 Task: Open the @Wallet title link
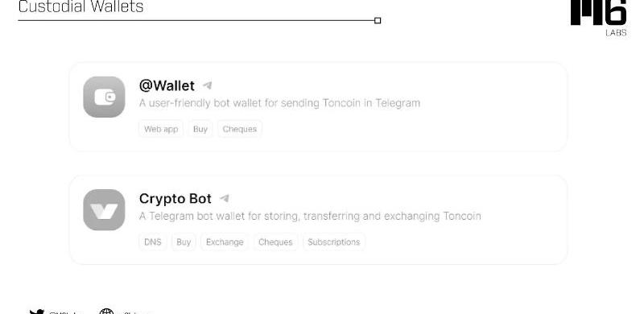coord(167,85)
